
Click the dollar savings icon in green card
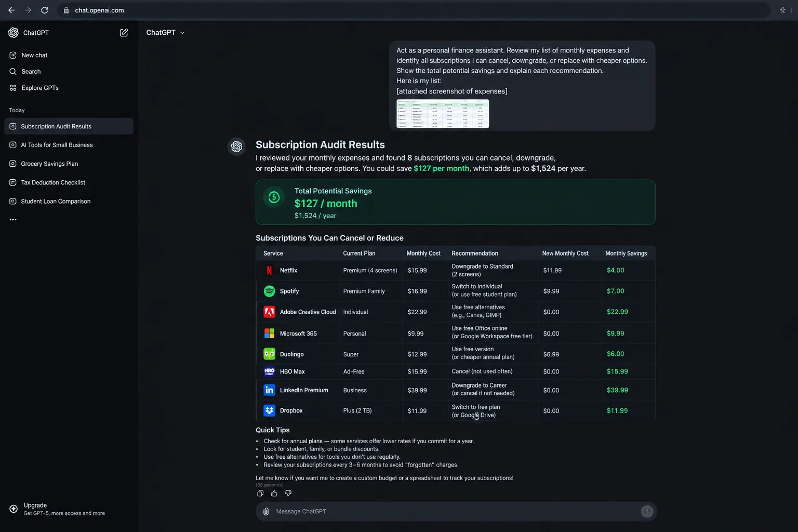point(274,197)
